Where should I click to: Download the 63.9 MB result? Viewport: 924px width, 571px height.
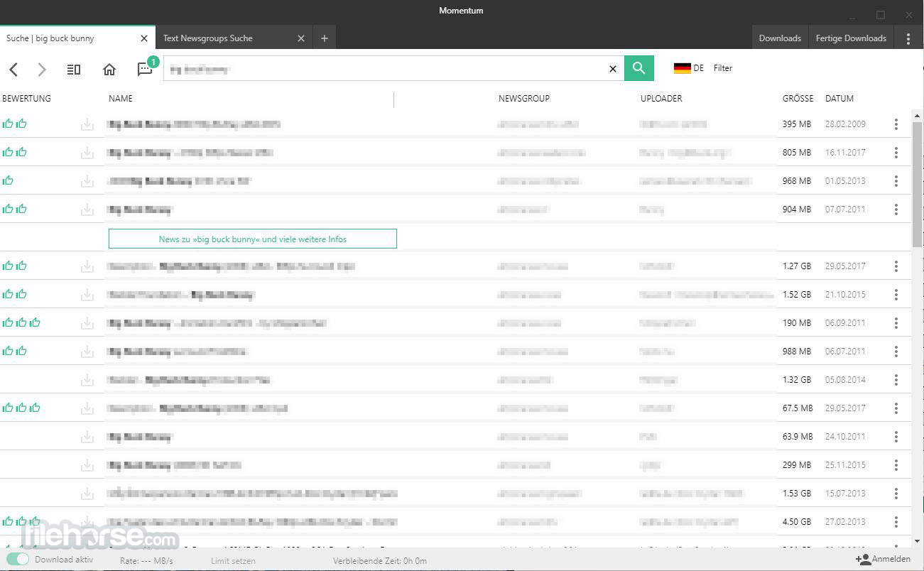(87, 437)
